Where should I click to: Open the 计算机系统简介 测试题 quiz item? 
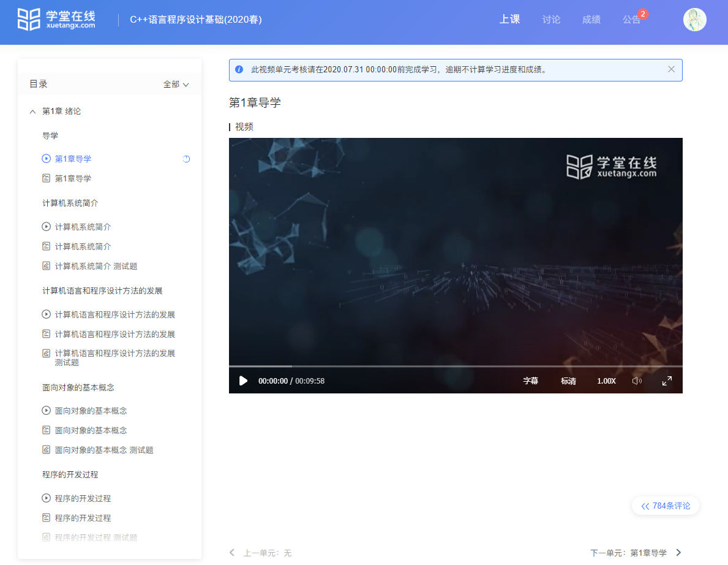tap(96, 266)
